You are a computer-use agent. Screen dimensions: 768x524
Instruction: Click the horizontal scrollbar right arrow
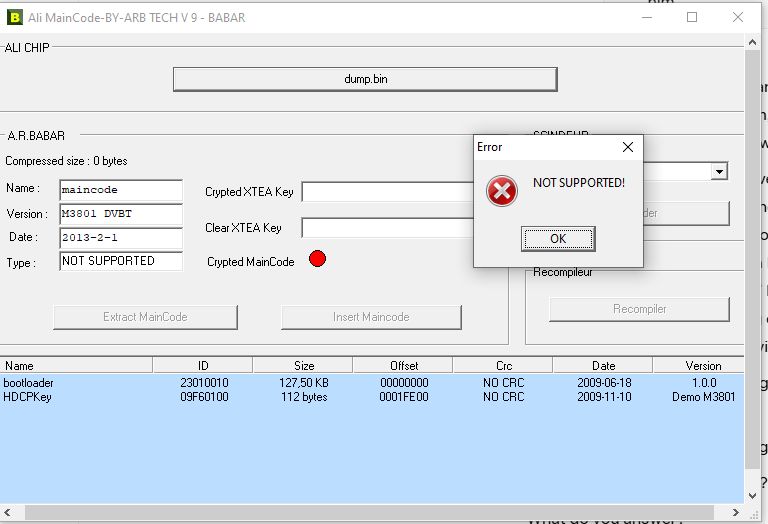736,513
